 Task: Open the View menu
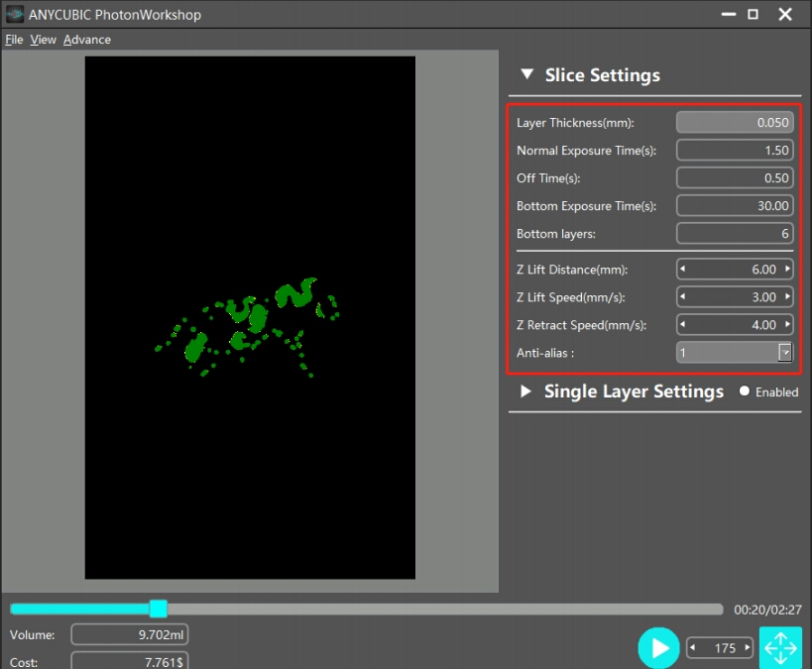click(44, 40)
